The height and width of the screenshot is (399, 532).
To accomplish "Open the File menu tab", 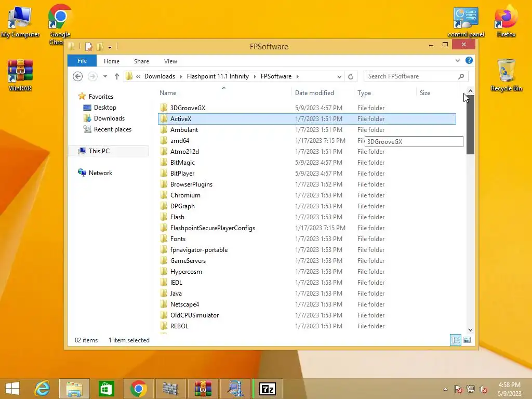I will click(82, 61).
